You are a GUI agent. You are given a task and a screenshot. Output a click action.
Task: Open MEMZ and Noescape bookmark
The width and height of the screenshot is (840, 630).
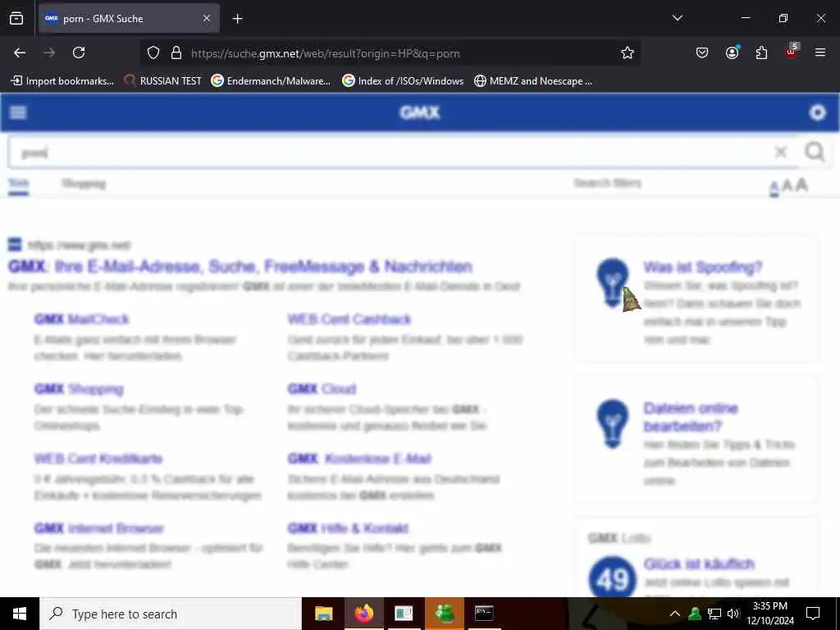pyautogui.click(x=533, y=81)
